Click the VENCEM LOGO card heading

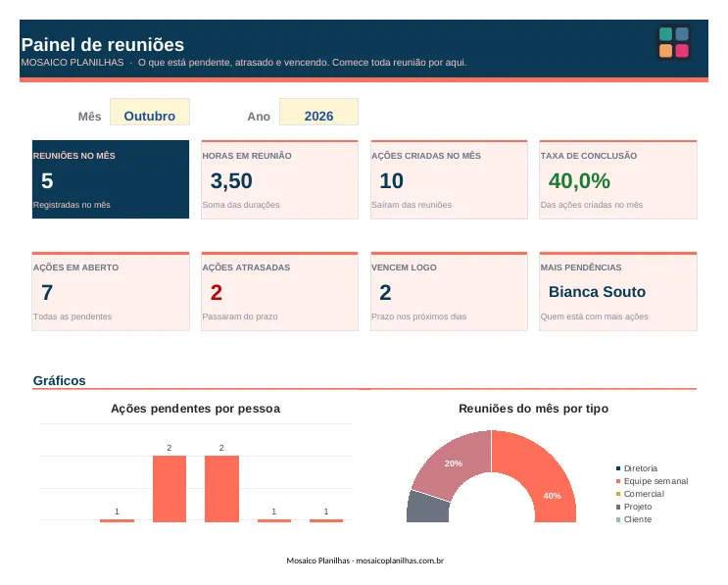point(404,268)
